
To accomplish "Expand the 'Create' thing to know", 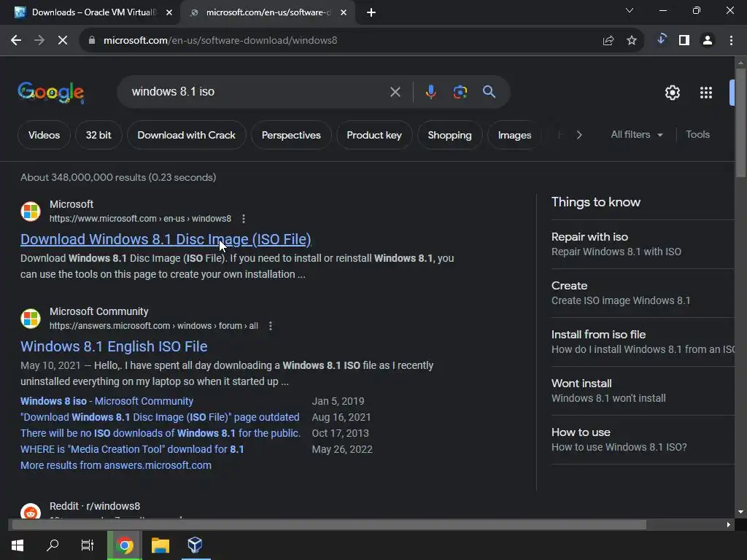I will click(643, 293).
